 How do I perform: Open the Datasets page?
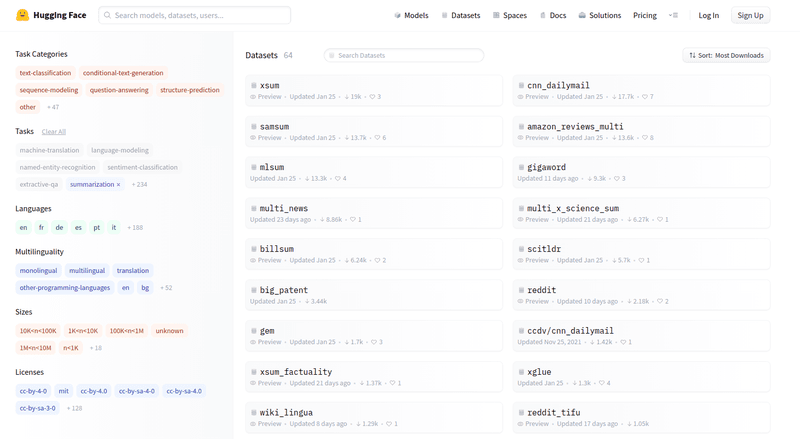[461, 15]
